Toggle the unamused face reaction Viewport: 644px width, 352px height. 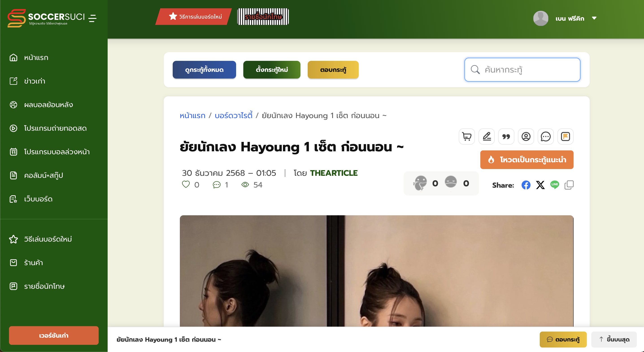click(x=451, y=182)
